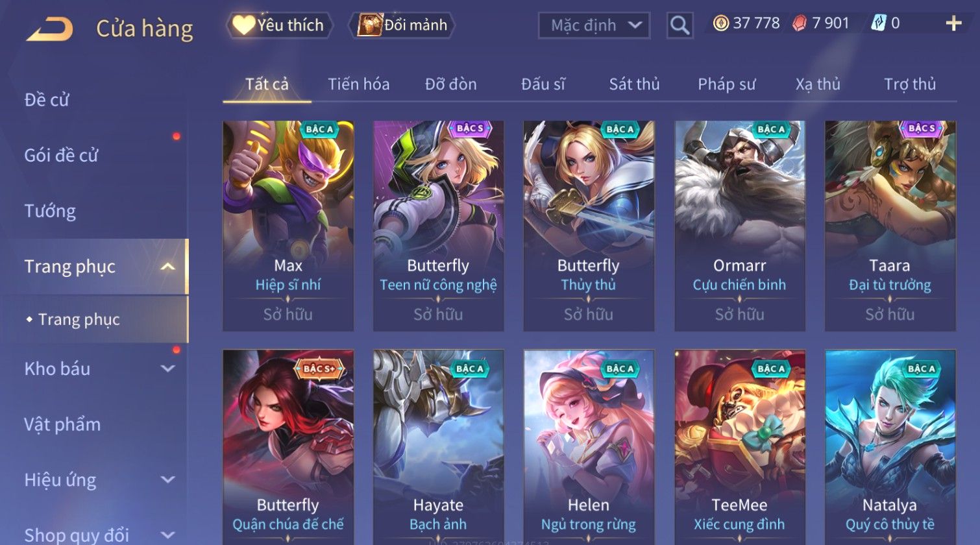Collapse the Trang phục sidebar section

pos(167,267)
